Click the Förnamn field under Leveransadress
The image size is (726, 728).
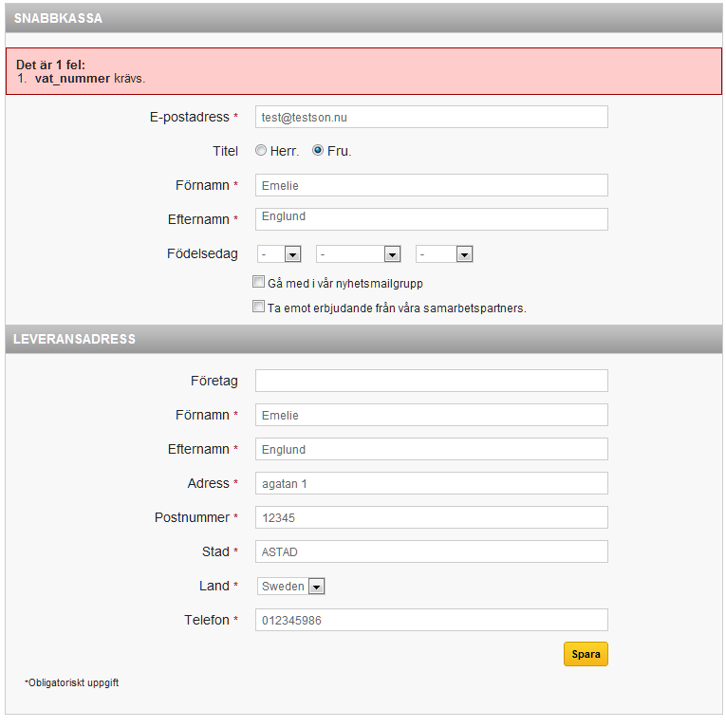[x=432, y=415]
